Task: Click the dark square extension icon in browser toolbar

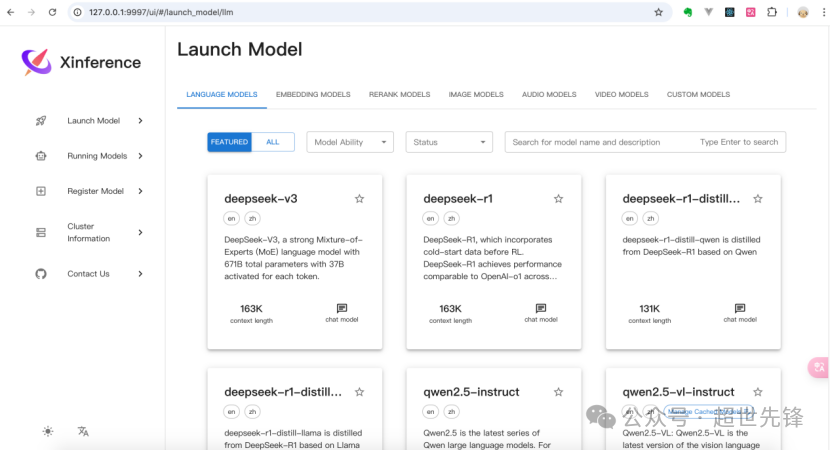Action: (729, 12)
